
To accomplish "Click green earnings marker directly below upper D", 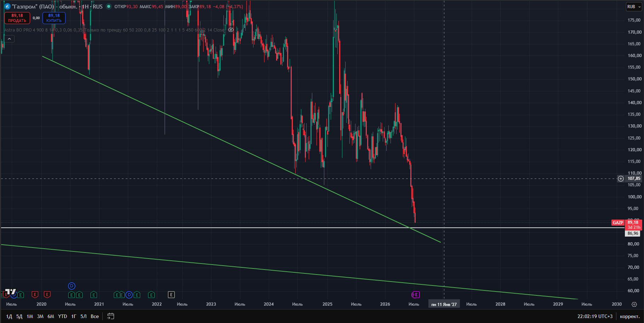I will point(72,295).
